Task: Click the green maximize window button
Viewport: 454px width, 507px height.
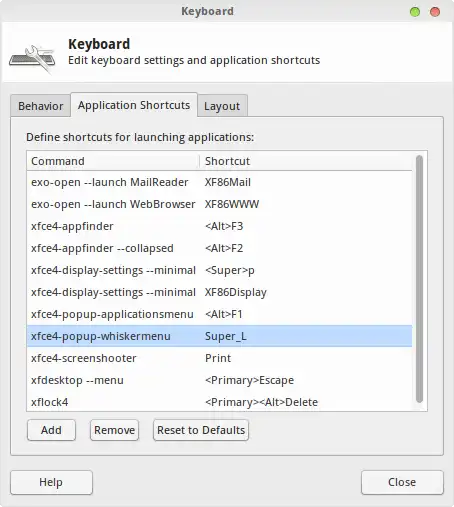Action: pos(415,12)
